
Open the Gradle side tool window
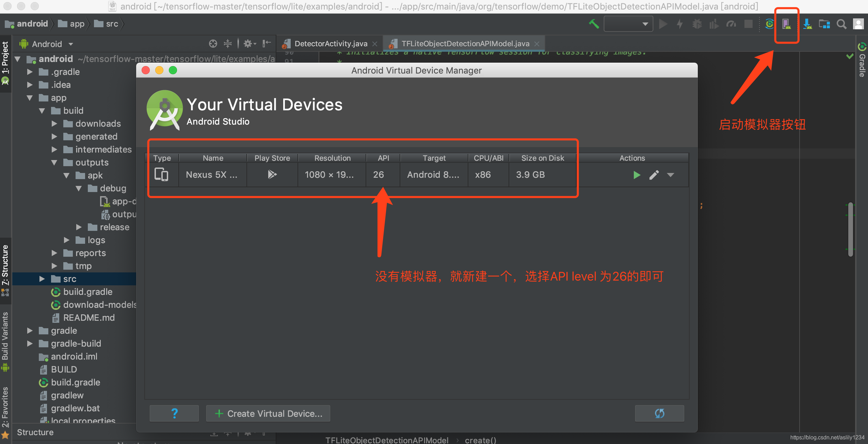pyautogui.click(x=862, y=61)
